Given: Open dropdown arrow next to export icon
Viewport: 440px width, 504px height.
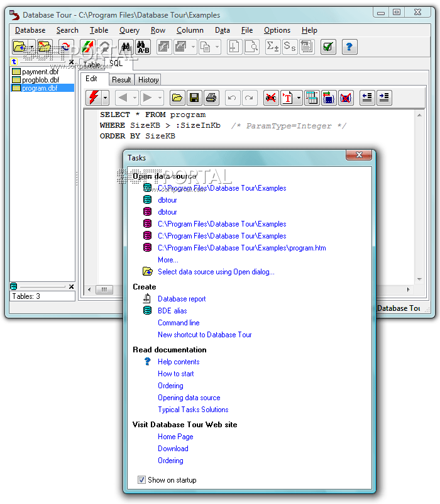Looking at the screenshot, I should click(x=193, y=47).
